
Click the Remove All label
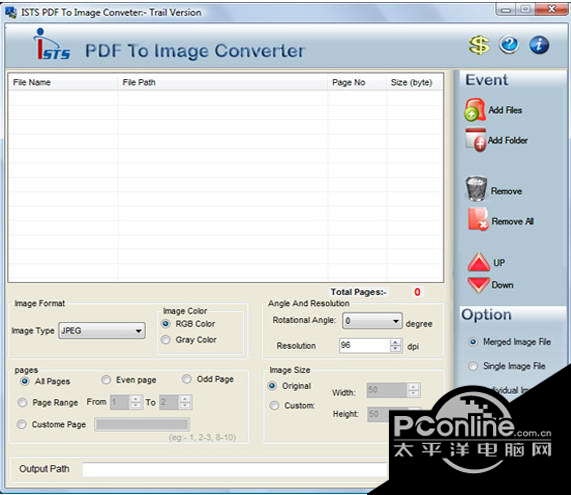(x=513, y=221)
